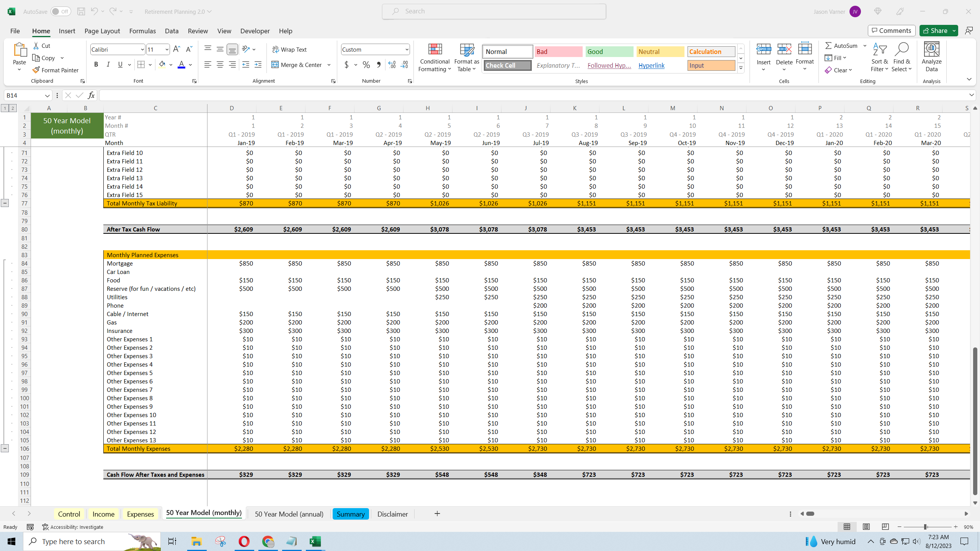Toggle Wrap Text for selection

click(290, 49)
